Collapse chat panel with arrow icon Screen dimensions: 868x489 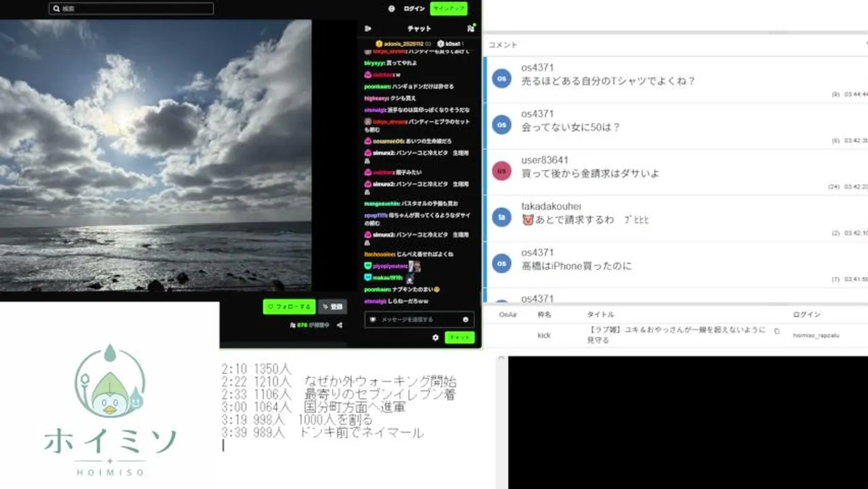tap(368, 29)
